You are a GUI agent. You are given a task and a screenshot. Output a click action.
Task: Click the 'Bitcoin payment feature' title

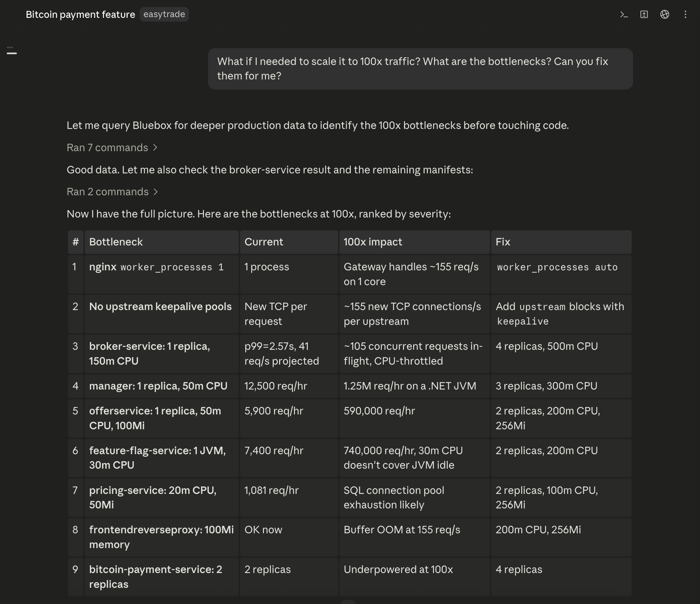80,14
